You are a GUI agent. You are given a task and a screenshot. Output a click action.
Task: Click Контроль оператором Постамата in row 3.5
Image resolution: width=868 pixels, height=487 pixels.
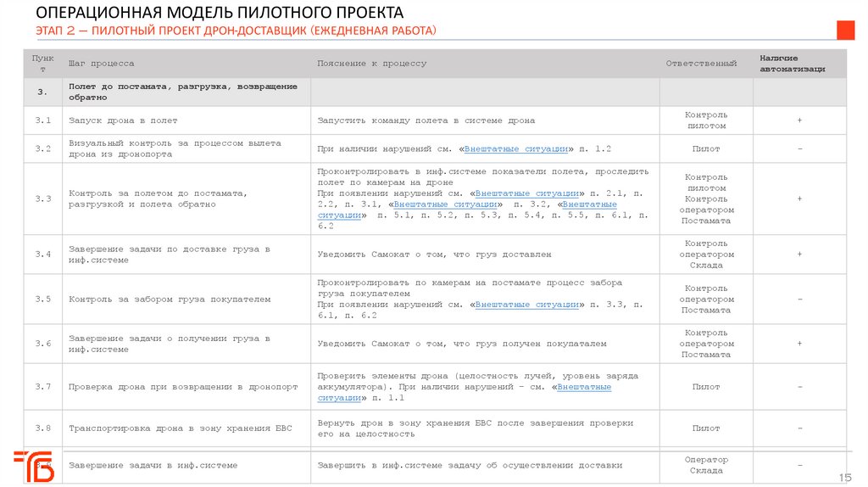coord(706,299)
